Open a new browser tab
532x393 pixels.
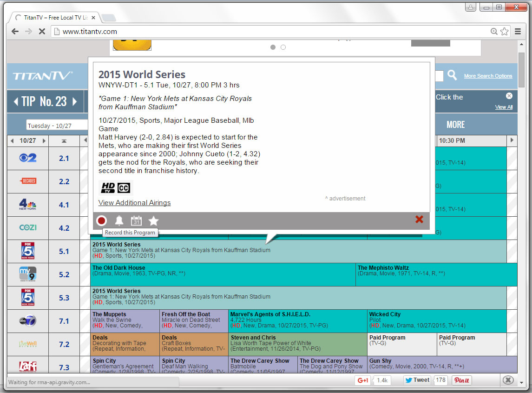coord(109,18)
